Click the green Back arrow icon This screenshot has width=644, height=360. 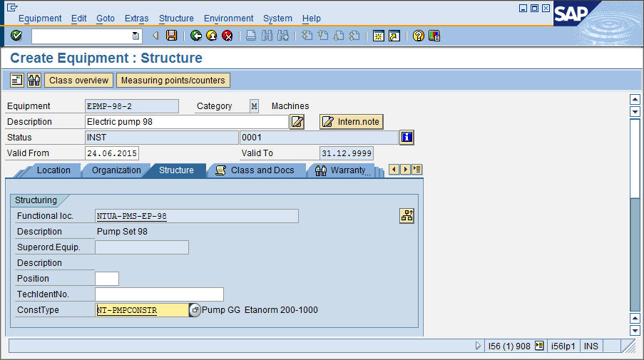click(196, 36)
